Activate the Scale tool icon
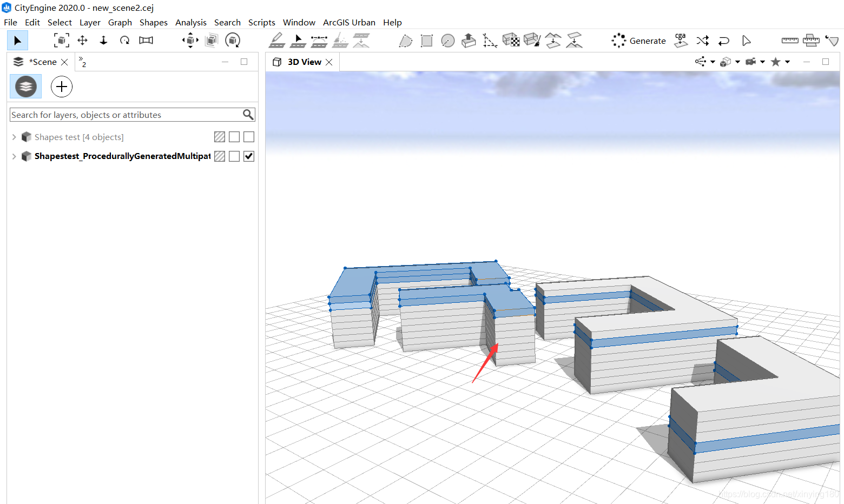844x504 pixels. (103, 41)
